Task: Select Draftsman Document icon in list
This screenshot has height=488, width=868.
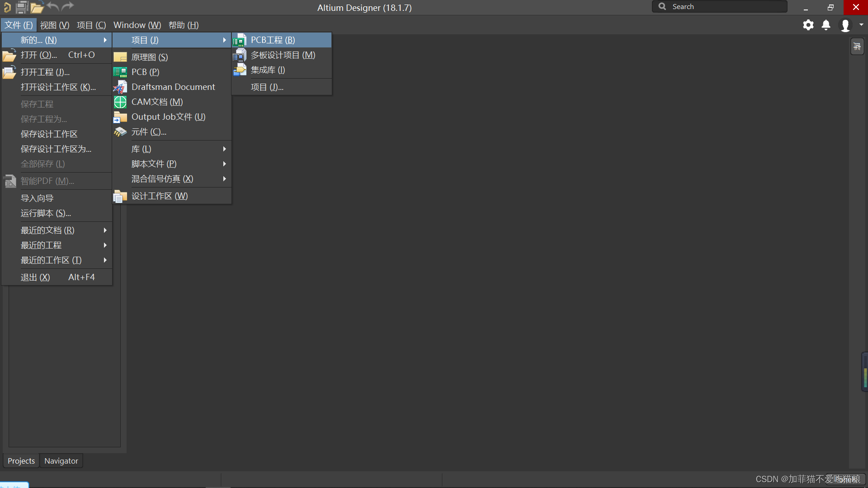Action: pos(120,87)
